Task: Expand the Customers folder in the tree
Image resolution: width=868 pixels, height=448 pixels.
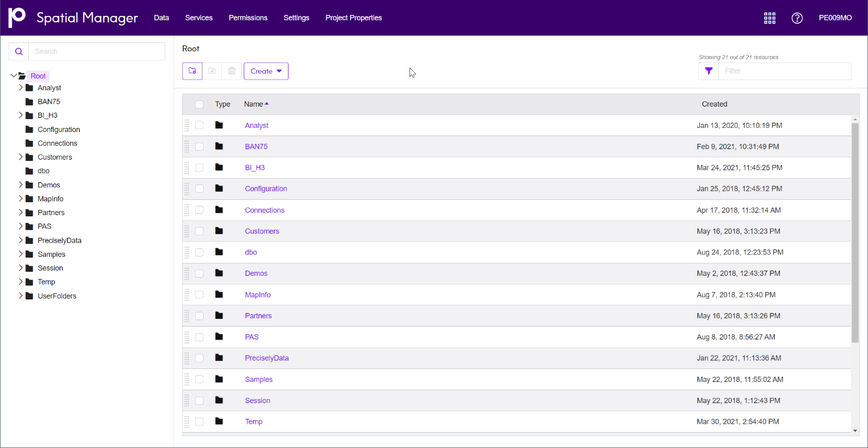Action: tap(21, 157)
